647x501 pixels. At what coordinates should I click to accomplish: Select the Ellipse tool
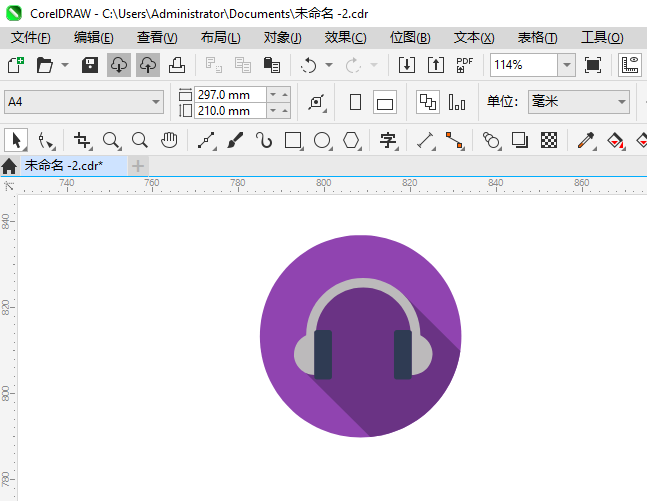click(x=322, y=140)
